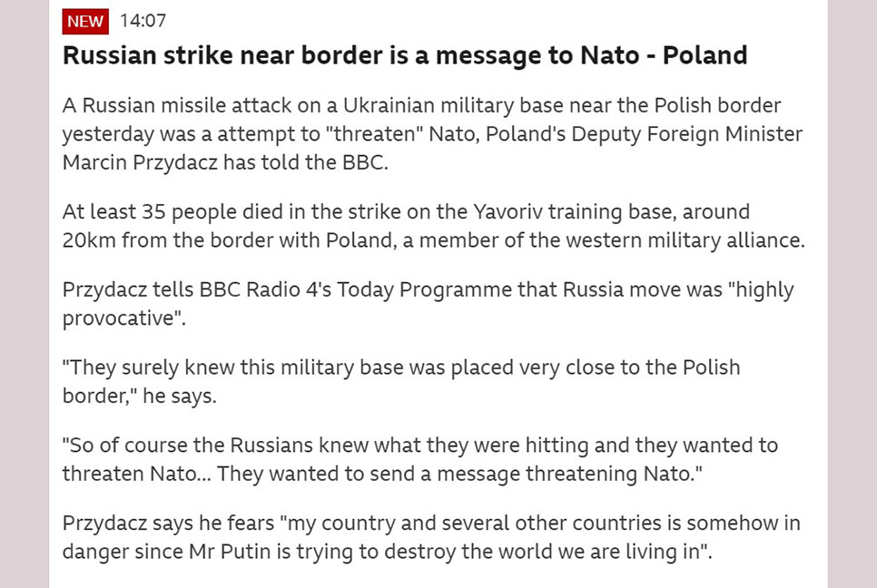Viewport: 877px width, 588px height.
Task: Click the words 'western military alliance'
Action: point(667,240)
